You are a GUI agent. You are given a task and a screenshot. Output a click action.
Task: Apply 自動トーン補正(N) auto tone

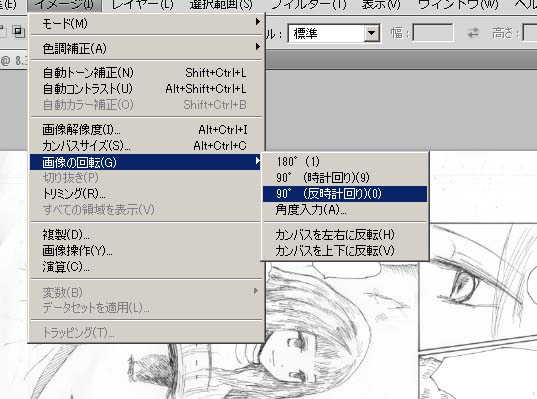pyautogui.click(x=146, y=73)
